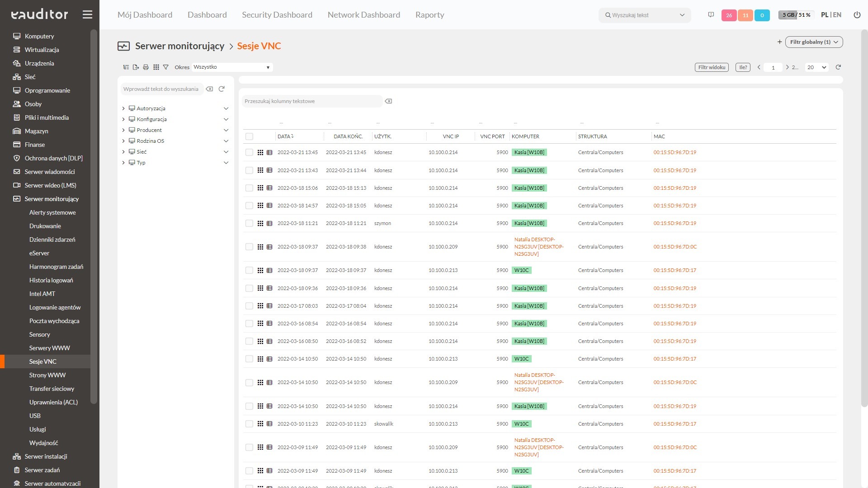Viewport: 868px width, 488px height.
Task: Check the 2022-03-10 11:23 skowalik row
Action: (249, 424)
